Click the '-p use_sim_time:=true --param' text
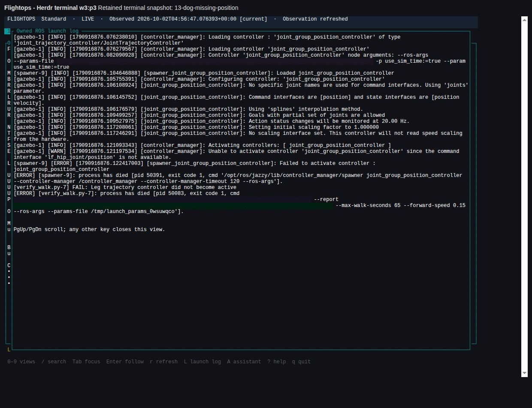This screenshot has width=532, height=408. tap(420, 61)
